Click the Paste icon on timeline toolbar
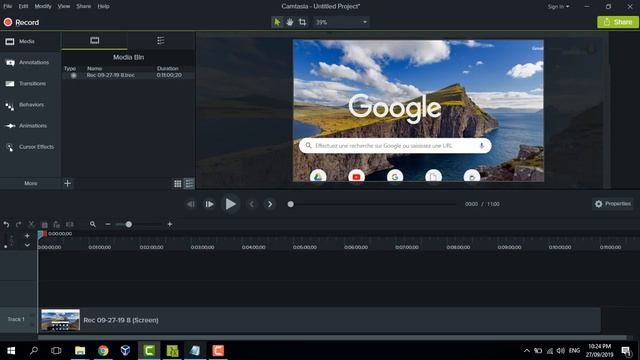Image resolution: width=640 pixels, height=360 pixels. click(x=57, y=224)
